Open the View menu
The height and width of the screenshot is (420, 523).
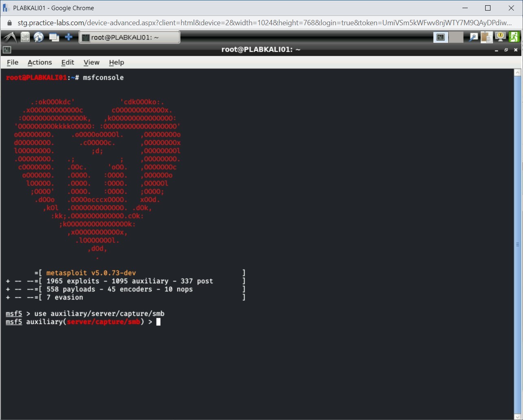pyautogui.click(x=91, y=62)
